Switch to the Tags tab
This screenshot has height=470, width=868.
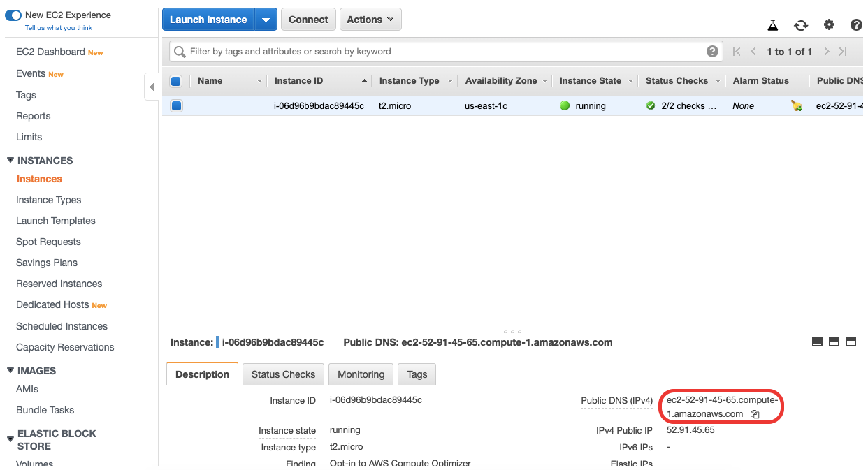click(x=417, y=374)
